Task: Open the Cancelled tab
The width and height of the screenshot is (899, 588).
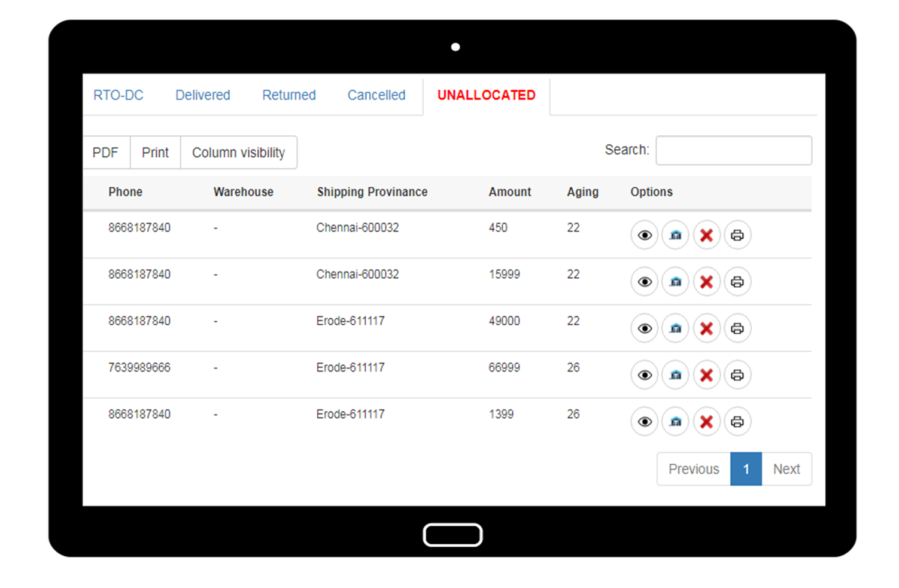Action: click(376, 95)
